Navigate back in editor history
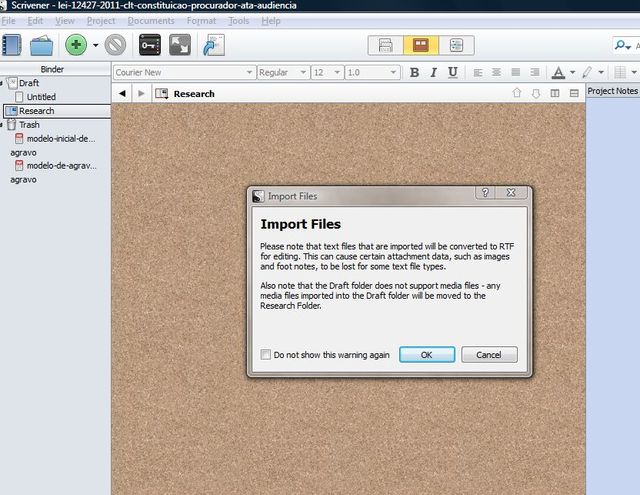This screenshot has width=640, height=495. pos(122,93)
